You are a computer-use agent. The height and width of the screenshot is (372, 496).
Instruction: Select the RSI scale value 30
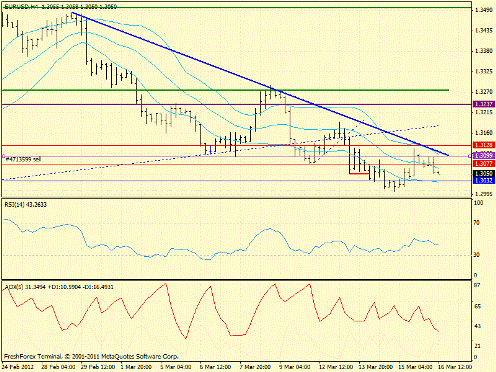[477, 255]
